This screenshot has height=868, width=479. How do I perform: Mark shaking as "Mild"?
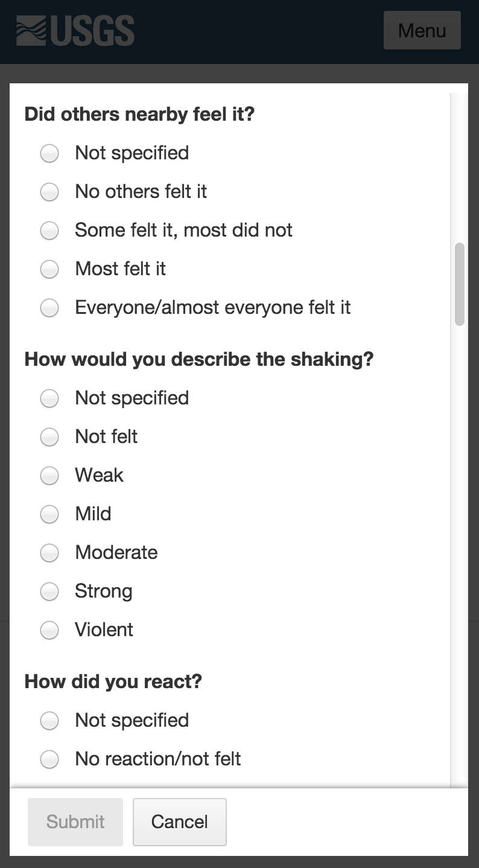(49, 514)
